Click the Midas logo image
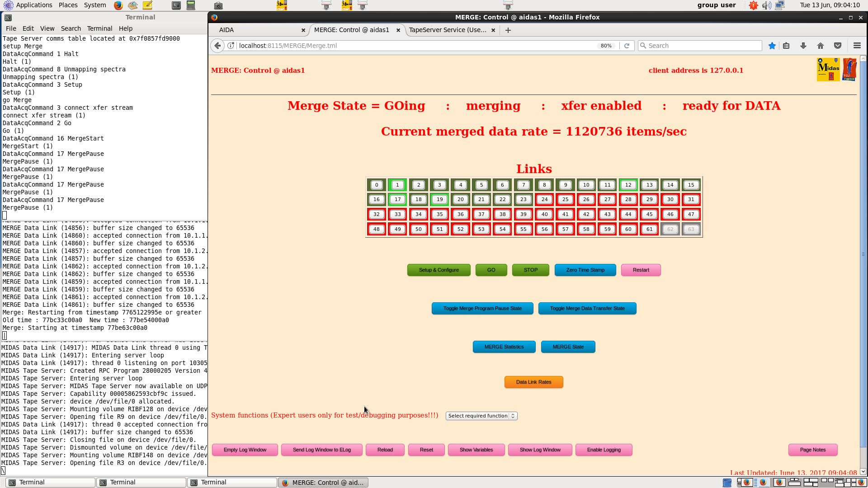 click(828, 70)
